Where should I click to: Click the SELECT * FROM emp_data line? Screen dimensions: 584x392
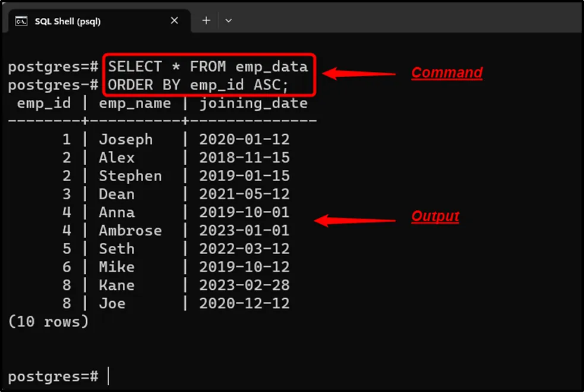click(208, 66)
